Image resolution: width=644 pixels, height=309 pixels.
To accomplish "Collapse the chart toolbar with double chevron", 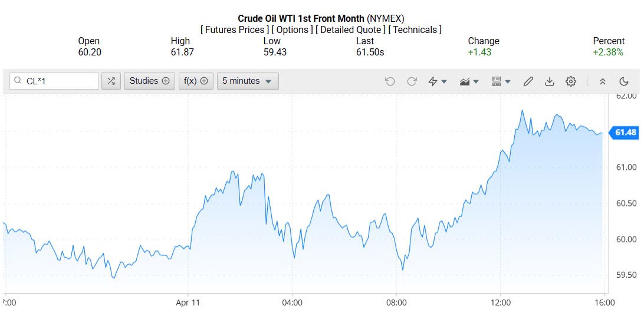I will click(x=602, y=81).
